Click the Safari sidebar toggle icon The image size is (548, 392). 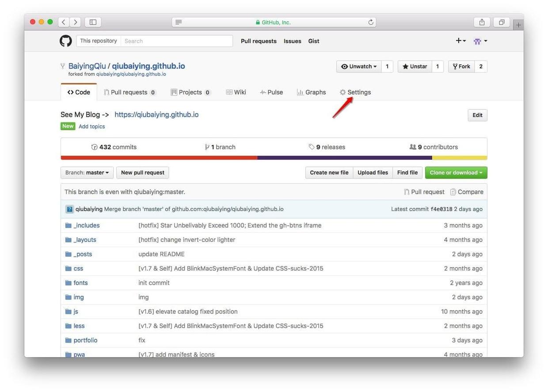click(93, 22)
